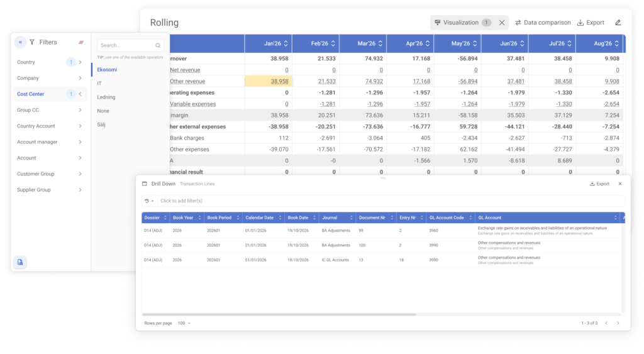Screen dimensions: 644x354
Task: Sort the Jul'26 column
Action: pos(569,43)
